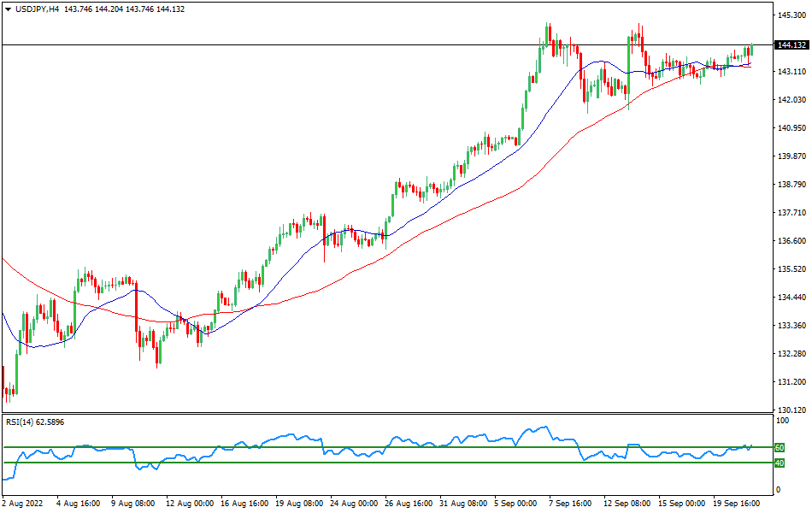
Task: Click the 137.710 price axis label
Action: (791, 213)
